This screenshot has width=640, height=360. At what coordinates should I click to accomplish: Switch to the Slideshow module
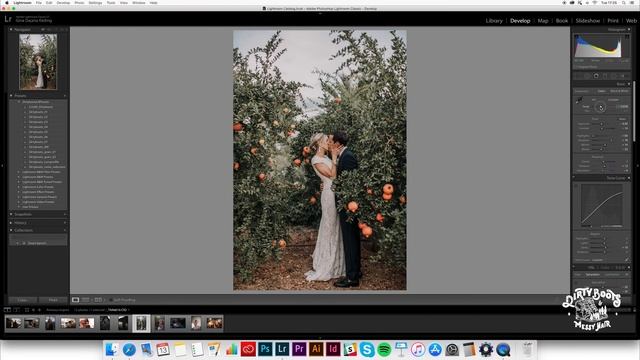[x=588, y=20]
